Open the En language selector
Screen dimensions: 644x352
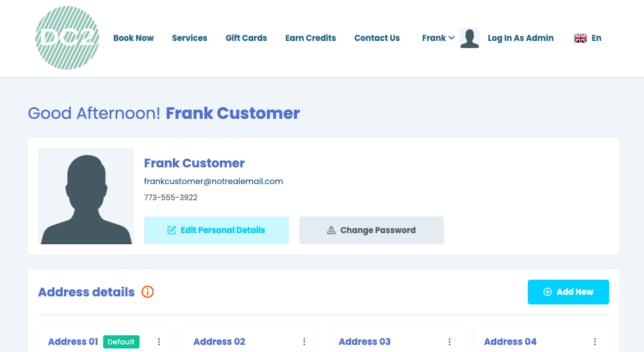click(x=596, y=38)
